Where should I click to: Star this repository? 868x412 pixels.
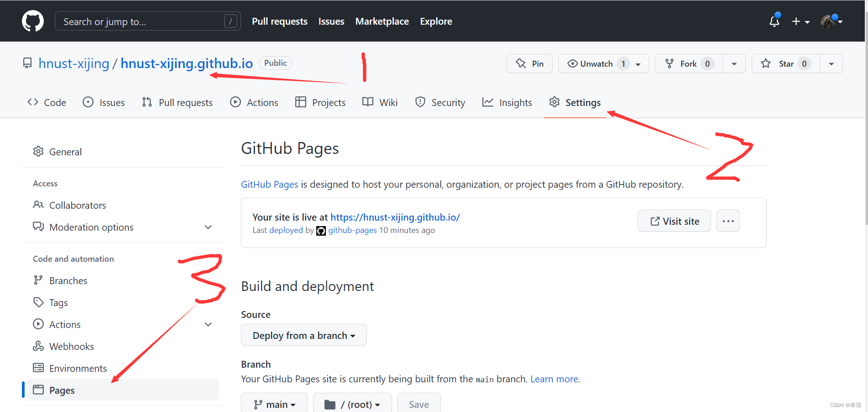785,63
